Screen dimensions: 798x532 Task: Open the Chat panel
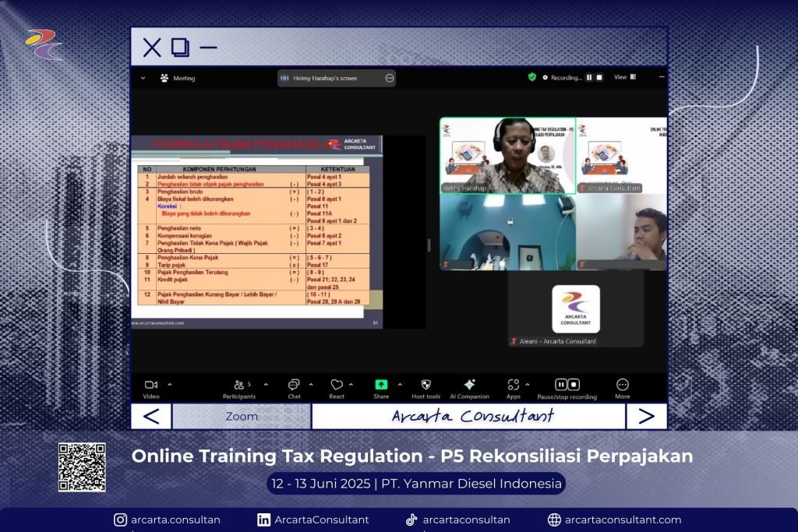click(x=294, y=385)
